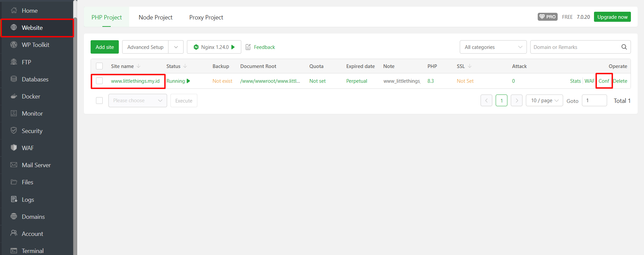Click the sidebar vertical scrollbar
The height and width of the screenshot is (255, 644).
(x=75, y=134)
